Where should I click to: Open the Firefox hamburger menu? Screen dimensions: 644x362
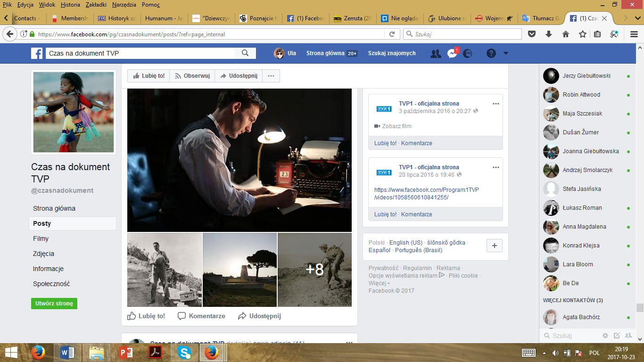point(634,34)
